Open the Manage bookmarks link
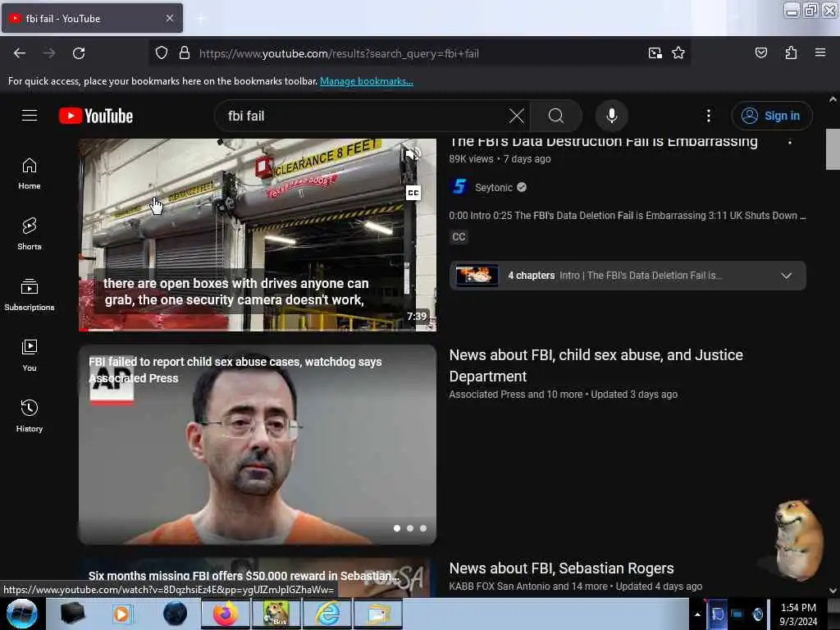The image size is (840, 630). coord(367,81)
